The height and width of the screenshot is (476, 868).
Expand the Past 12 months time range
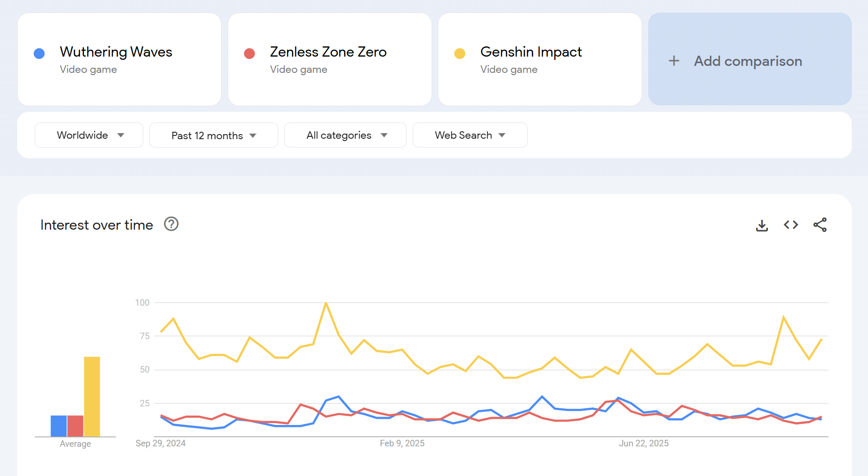[x=213, y=135]
